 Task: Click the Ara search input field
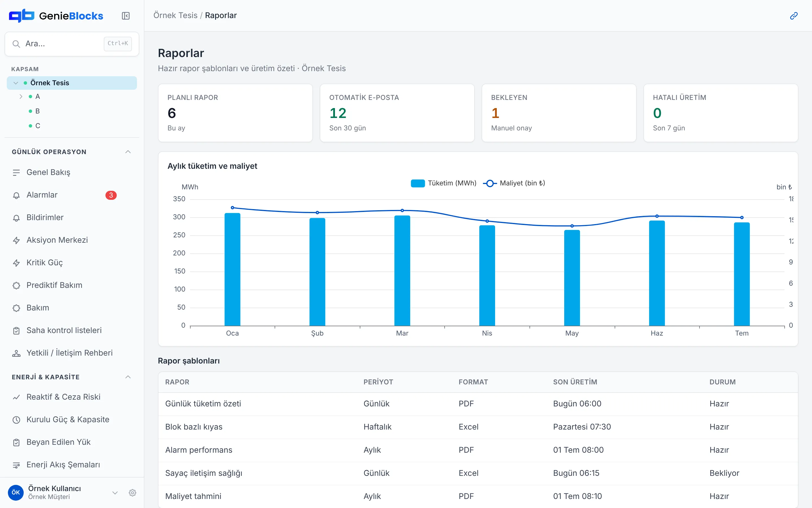[72, 44]
